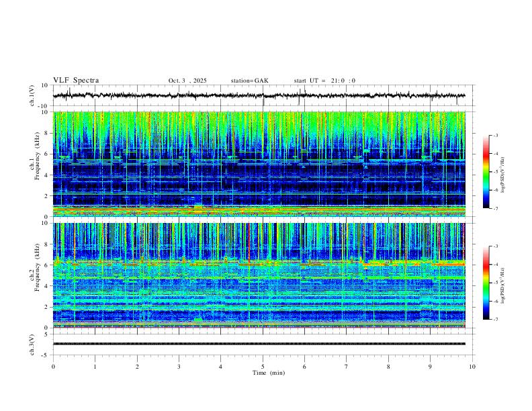This screenshot has height=411, width=532.
Task: Click the ch.2 PSD color scale bar
Action: click(x=486, y=283)
